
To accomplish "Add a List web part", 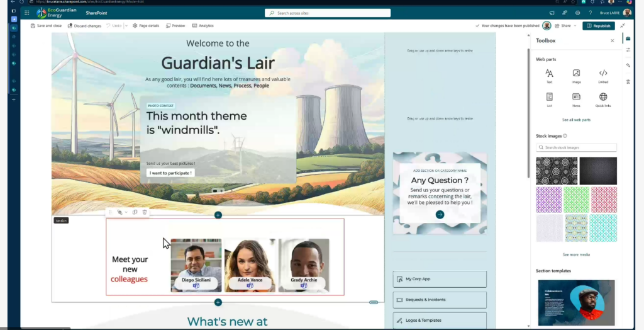I will (549, 100).
